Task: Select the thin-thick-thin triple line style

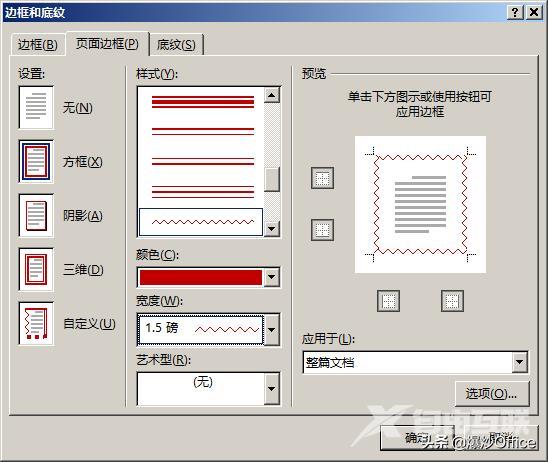Action: point(203,192)
